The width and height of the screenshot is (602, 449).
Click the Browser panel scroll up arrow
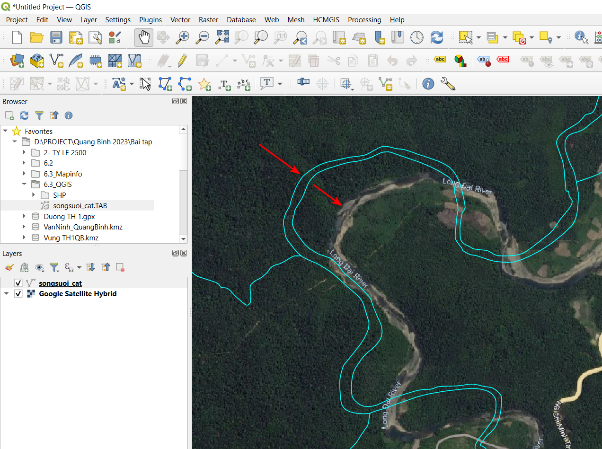pos(183,129)
